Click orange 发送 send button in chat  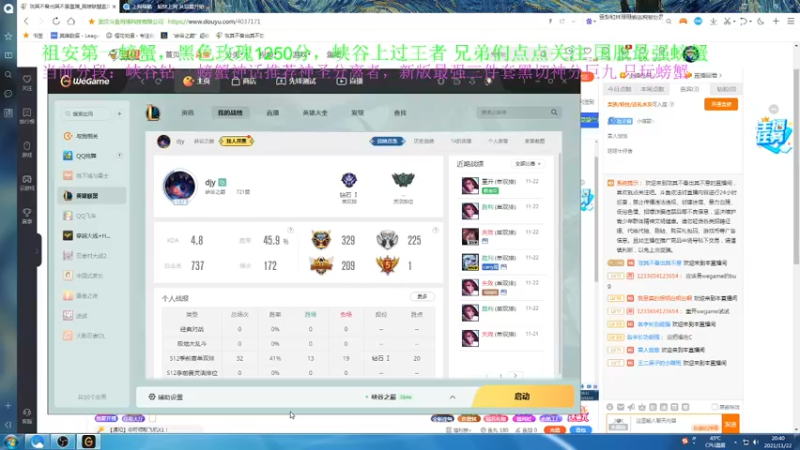731,424
